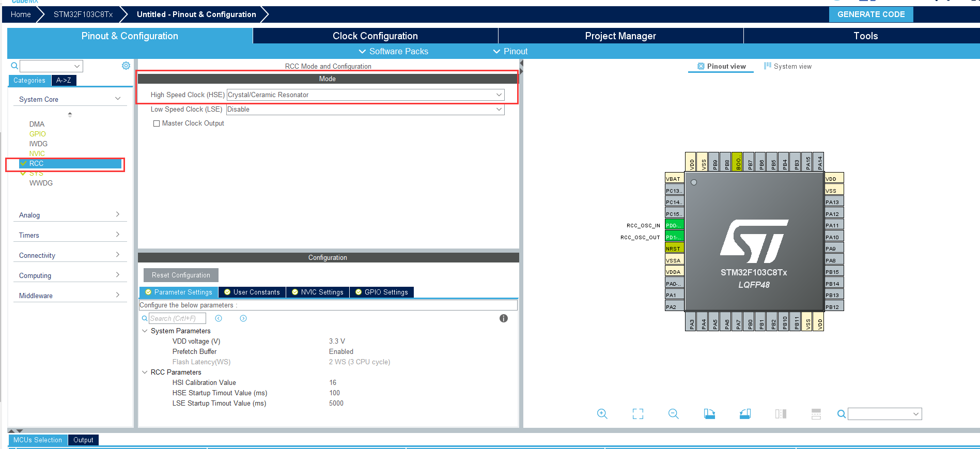The height and width of the screenshot is (449, 980).
Task: Rotate the chip counter-clockwise
Action: pos(745,414)
